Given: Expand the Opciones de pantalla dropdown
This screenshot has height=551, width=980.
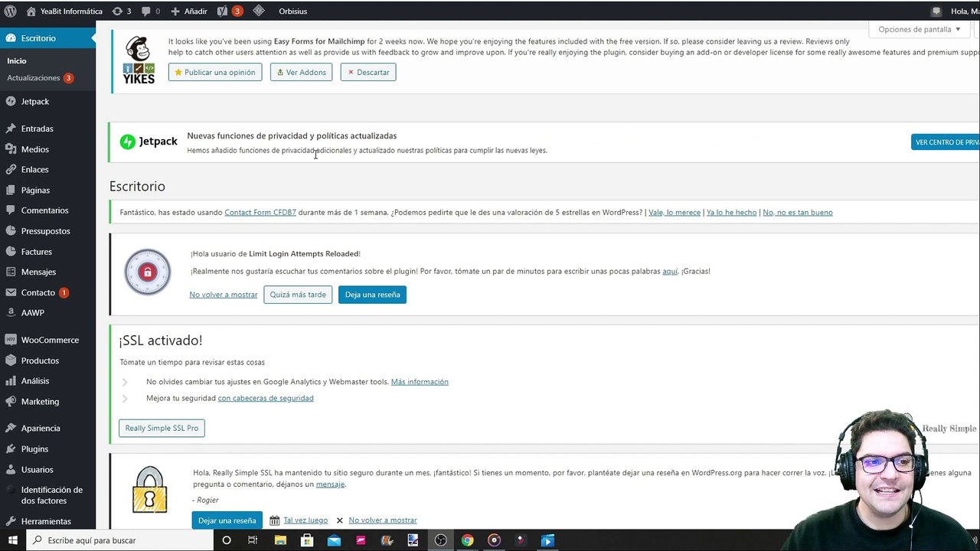Looking at the screenshot, I should tap(920, 29).
